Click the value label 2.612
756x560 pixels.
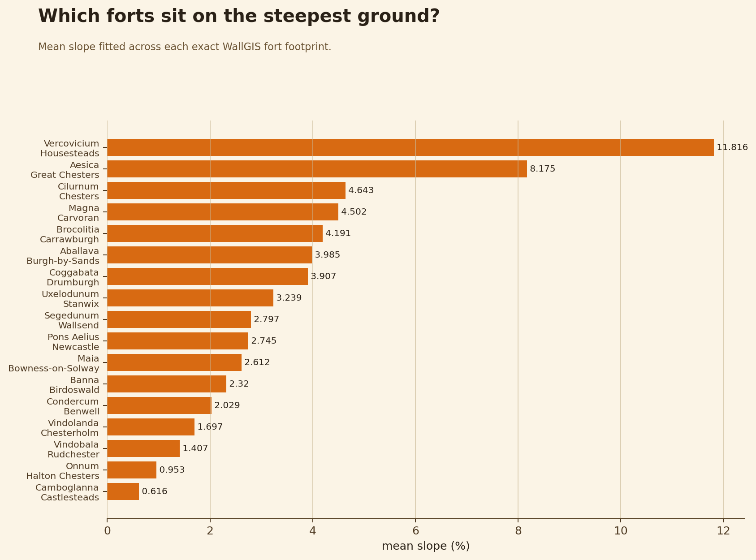point(257,362)
